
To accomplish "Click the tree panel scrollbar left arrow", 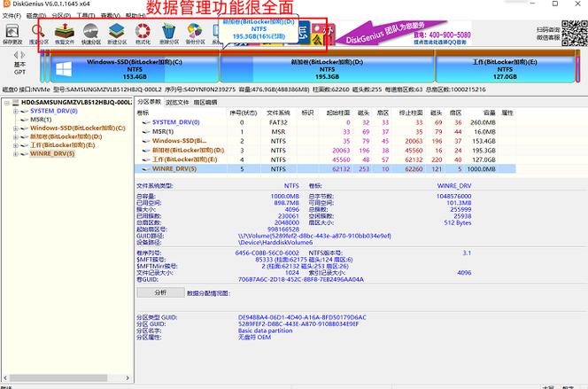I will click(5, 378).
